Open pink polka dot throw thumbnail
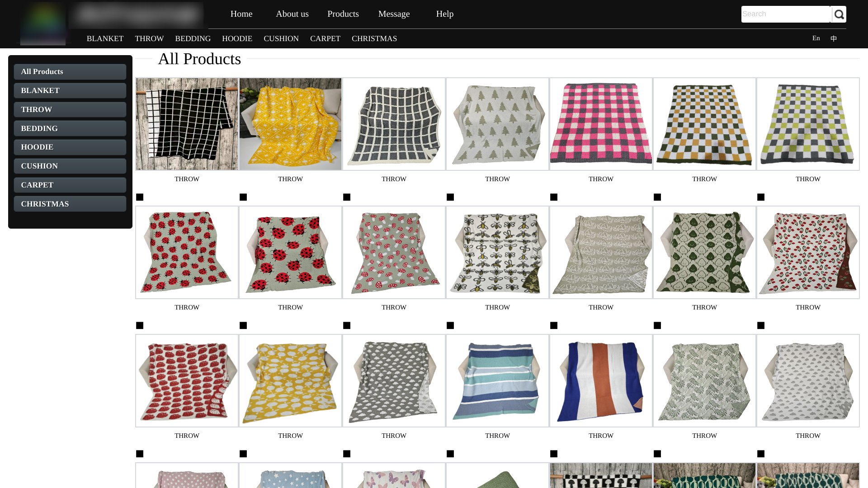This screenshot has width=868, height=488. point(187,475)
